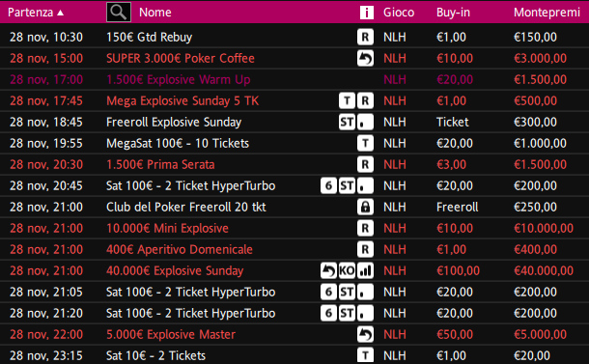Click ST icon on 20:45 HyperTurbo row
Viewport: 589px width, 364px height.
coord(347,185)
